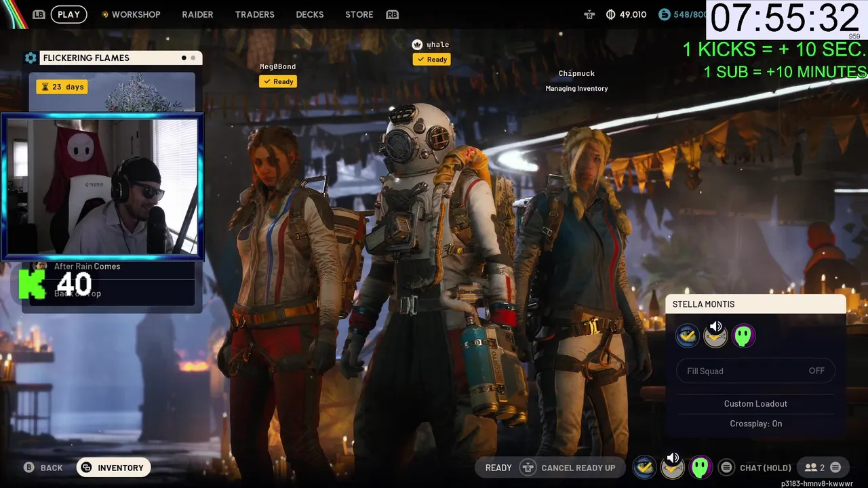868x488 pixels.
Task: Open the party list menu icon
Action: pyautogui.click(x=835, y=468)
